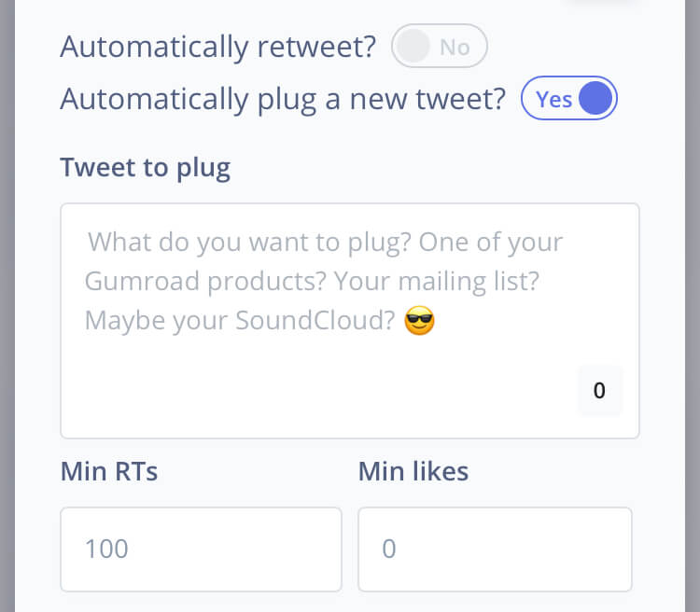Click the gray knob on the retweet toggle
The image size is (700, 612).
[414, 47]
